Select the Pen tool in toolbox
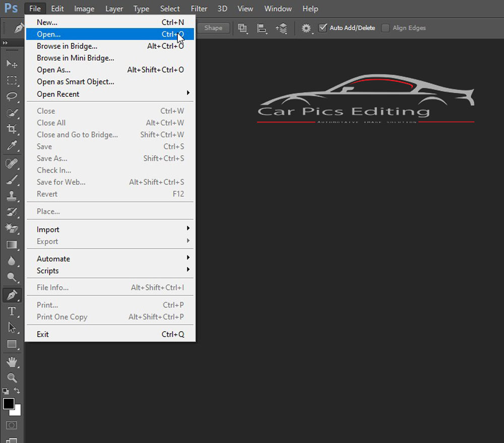Image resolution: width=504 pixels, height=443 pixels. (x=12, y=295)
